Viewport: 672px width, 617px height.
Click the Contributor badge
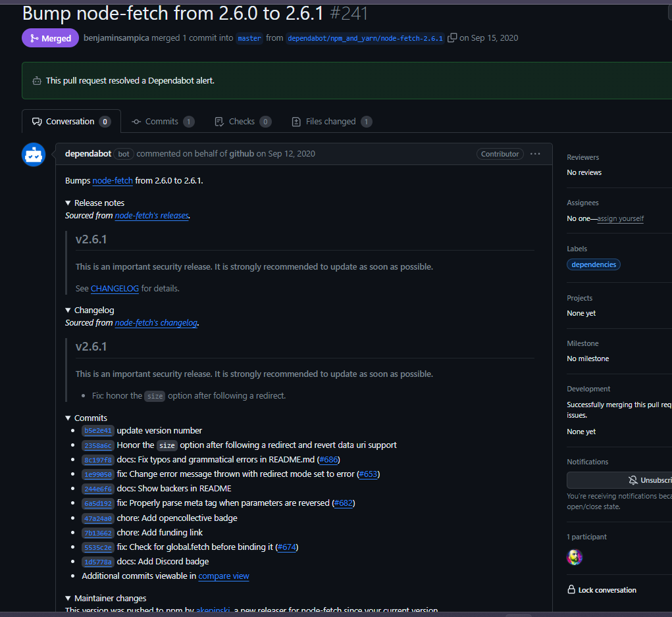(500, 154)
